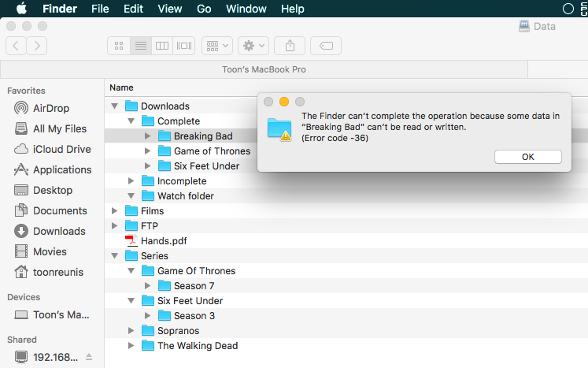Open Desktop from the sidebar

[43, 190]
